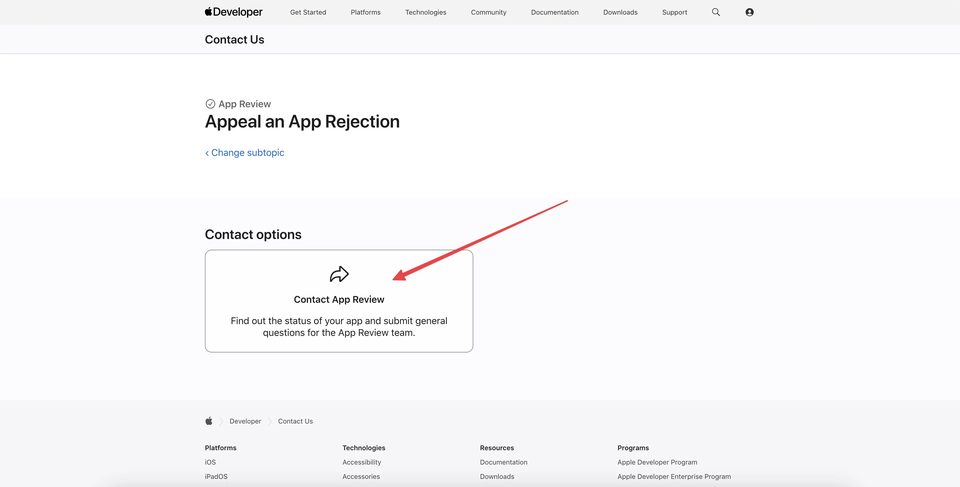Open the Apple Developer Program link
This screenshot has height=487, width=960.
[657, 462]
